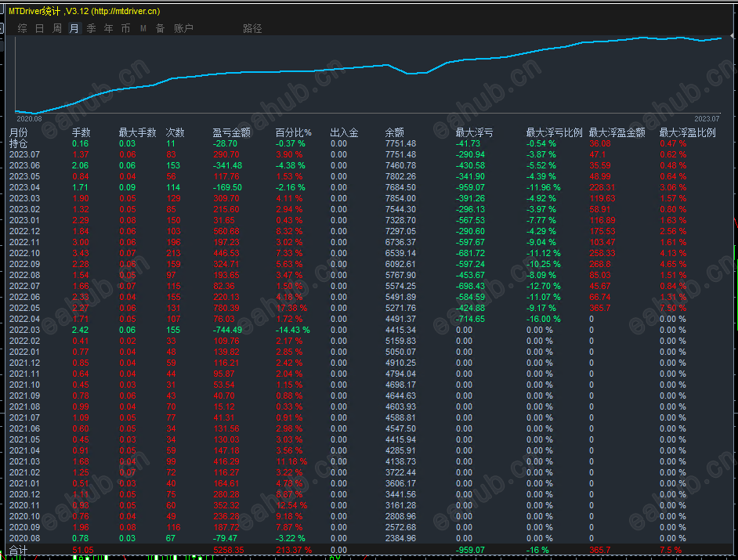Select the 币 currency tab
The height and width of the screenshot is (560, 738).
[x=125, y=28]
